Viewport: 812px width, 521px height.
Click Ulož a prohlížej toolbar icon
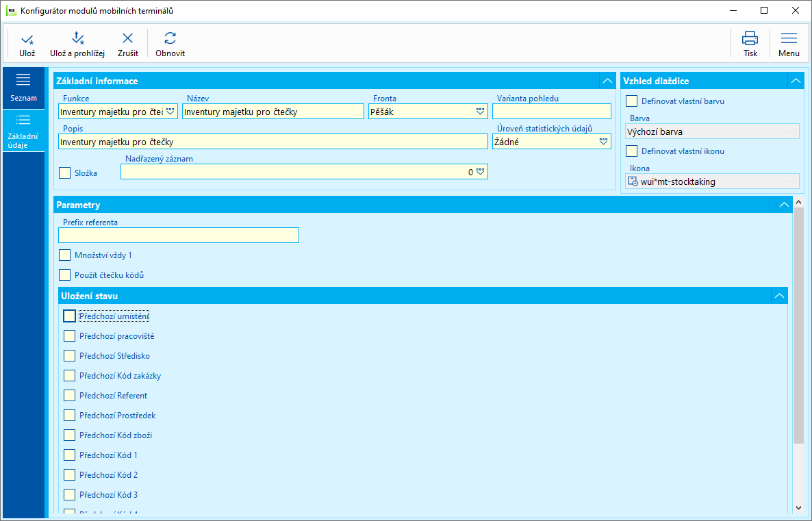coord(77,38)
